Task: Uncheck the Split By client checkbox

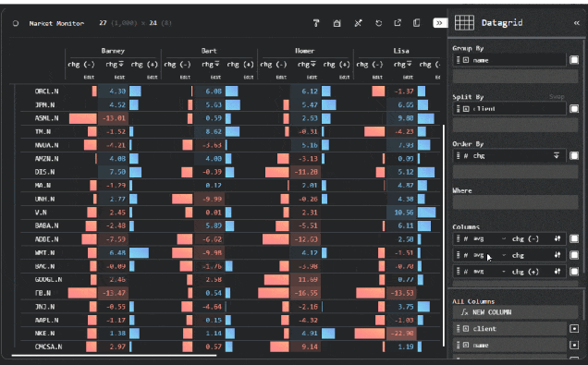Action: pos(574,109)
